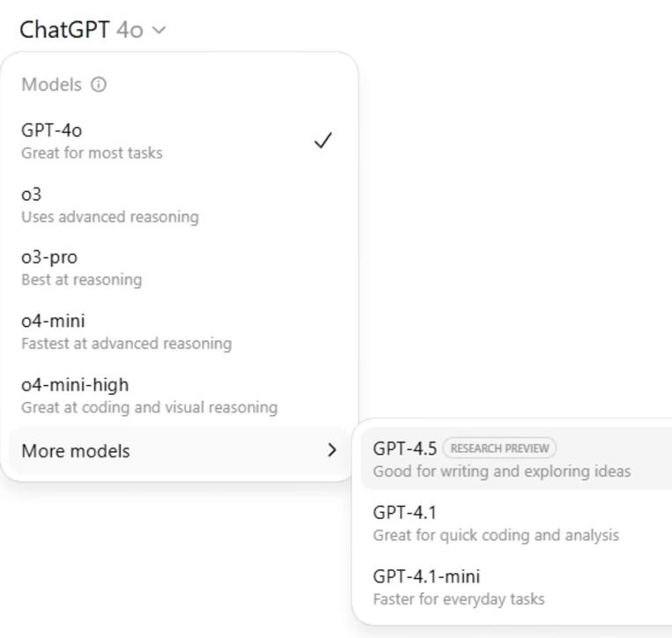The image size is (672, 638).
Task: Click the Research Preview badge
Action: [499, 449]
